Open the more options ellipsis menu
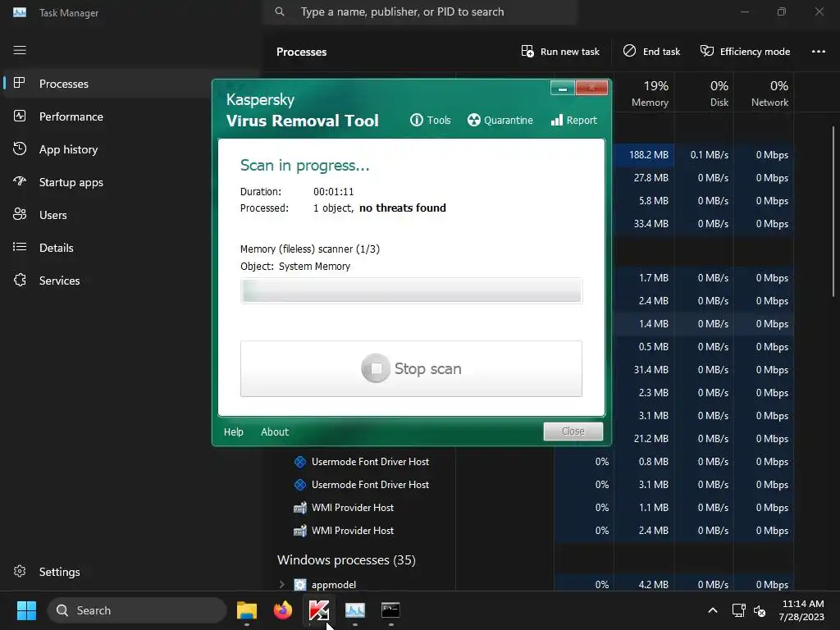This screenshot has height=630, width=840. (x=819, y=52)
